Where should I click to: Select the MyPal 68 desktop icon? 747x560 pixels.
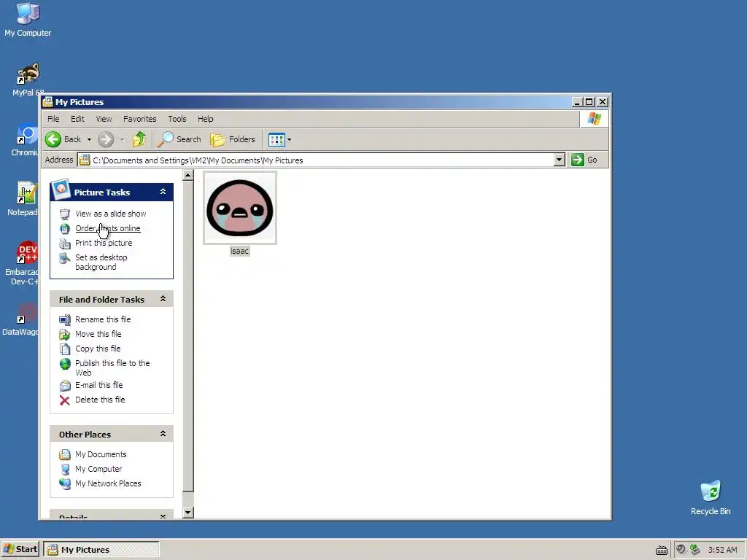tap(28, 79)
